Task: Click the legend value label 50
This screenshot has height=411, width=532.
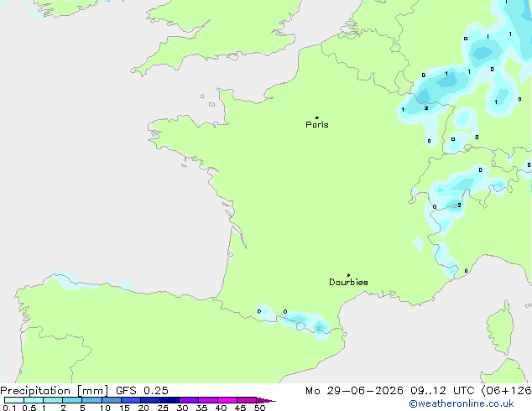Action: pos(259,408)
